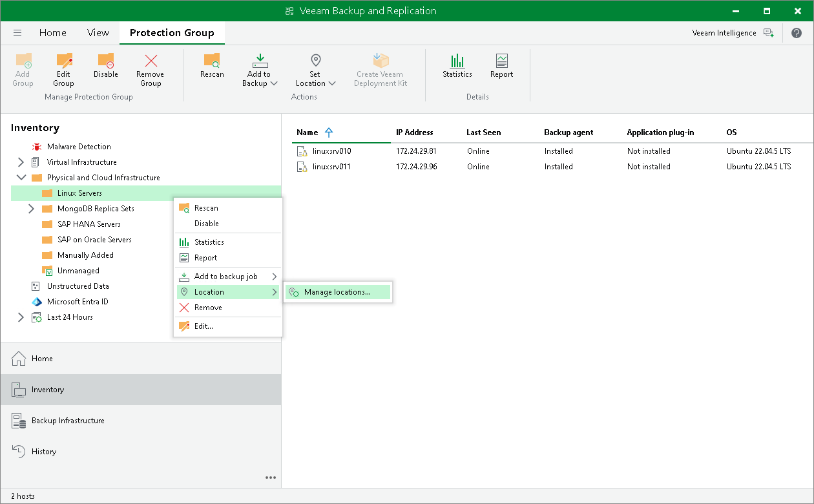Select SAP HANA Servers folder
The height and width of the screenshot is (504, 814).
tap(89, 224)
